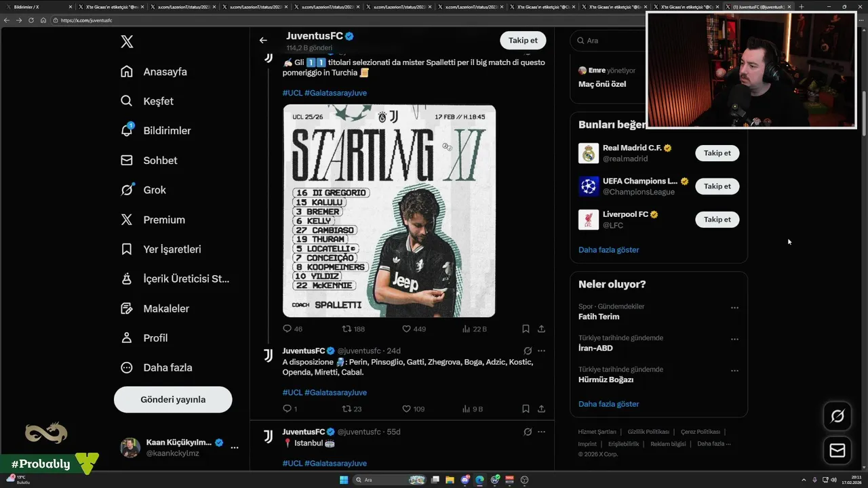The height and width of the screenshot is (488, 868).
Task: Open Sohbet messages
Action: 149,161
